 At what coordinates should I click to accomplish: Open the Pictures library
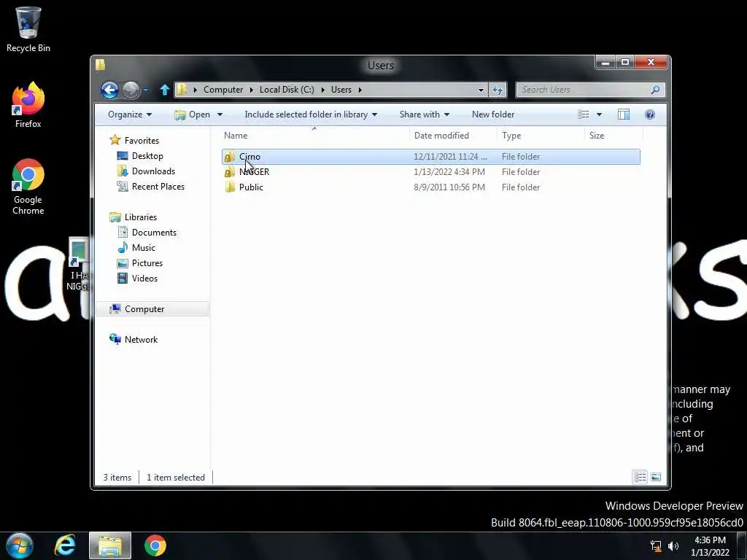point(147,262)
